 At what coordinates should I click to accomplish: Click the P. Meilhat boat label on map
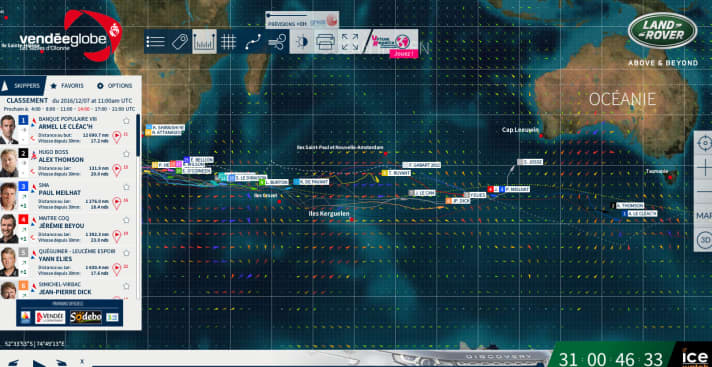514,189
